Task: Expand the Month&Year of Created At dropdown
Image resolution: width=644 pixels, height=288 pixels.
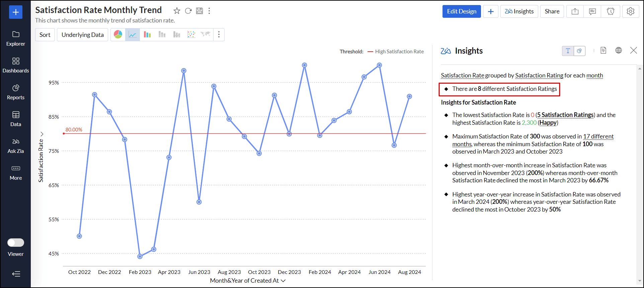Action: tap(283, 281)
